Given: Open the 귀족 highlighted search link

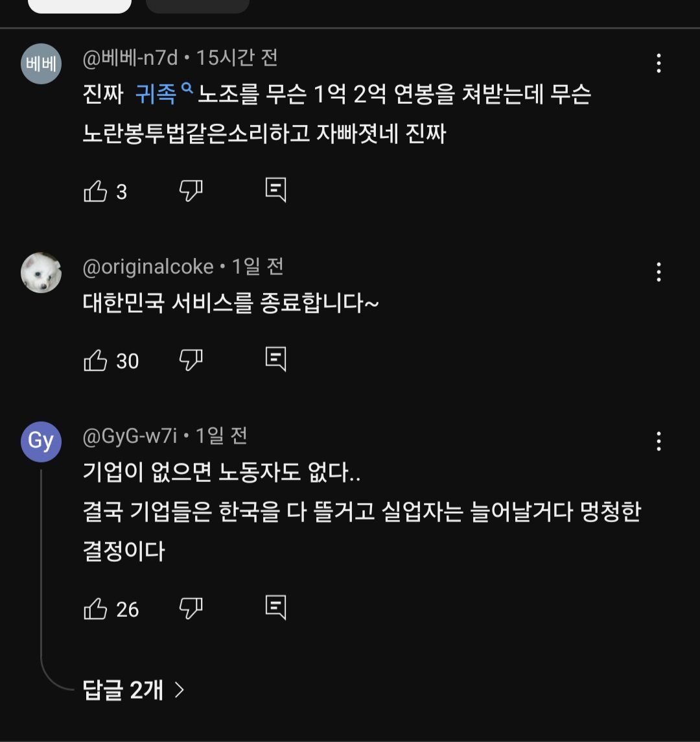Looking at the screenshot, I should [x=161, y=94].
